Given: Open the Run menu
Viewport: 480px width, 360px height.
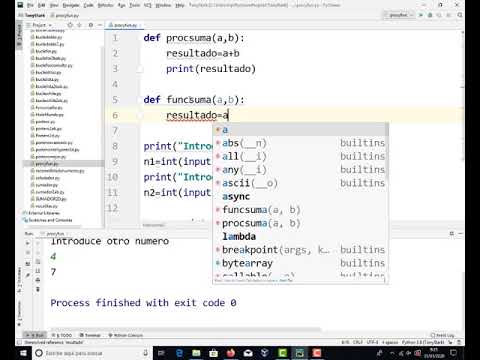Looking at the screenshot, I should [x=121, y=5].
